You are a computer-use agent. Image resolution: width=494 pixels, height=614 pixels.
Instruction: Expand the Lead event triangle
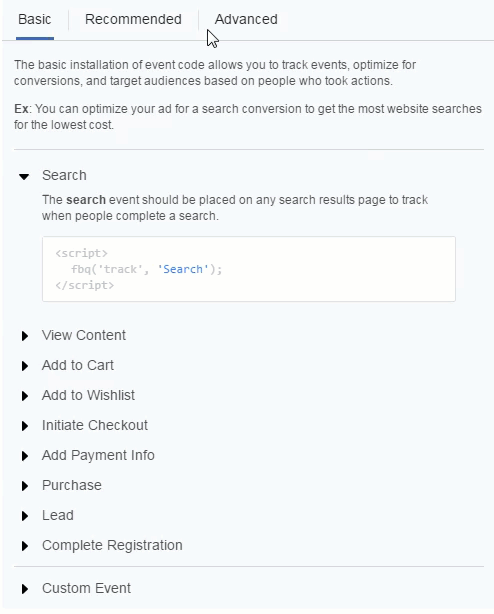tap(25, 516)
